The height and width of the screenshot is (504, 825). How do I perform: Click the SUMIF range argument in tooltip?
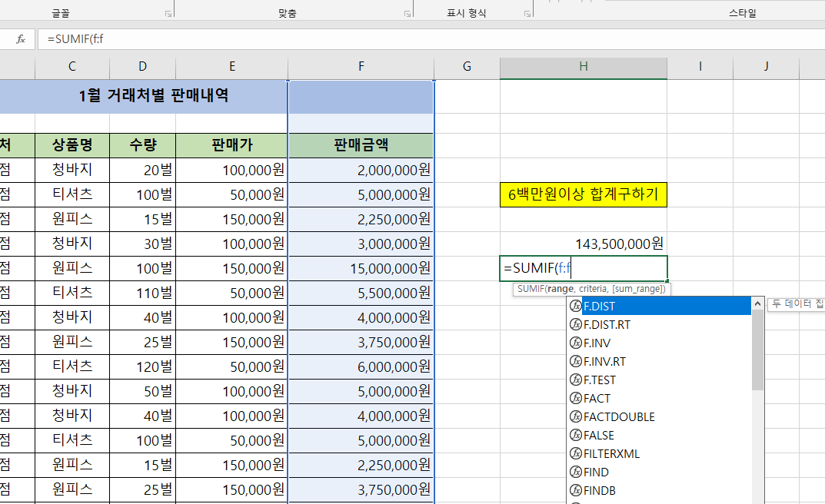[561, 289]
